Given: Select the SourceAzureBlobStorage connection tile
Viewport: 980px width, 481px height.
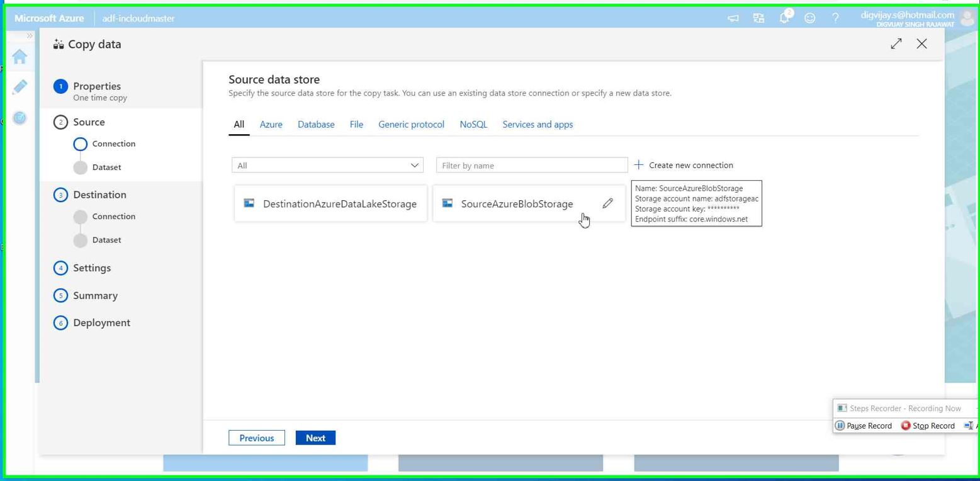Looking at the screenshot, I should [529, 203].
